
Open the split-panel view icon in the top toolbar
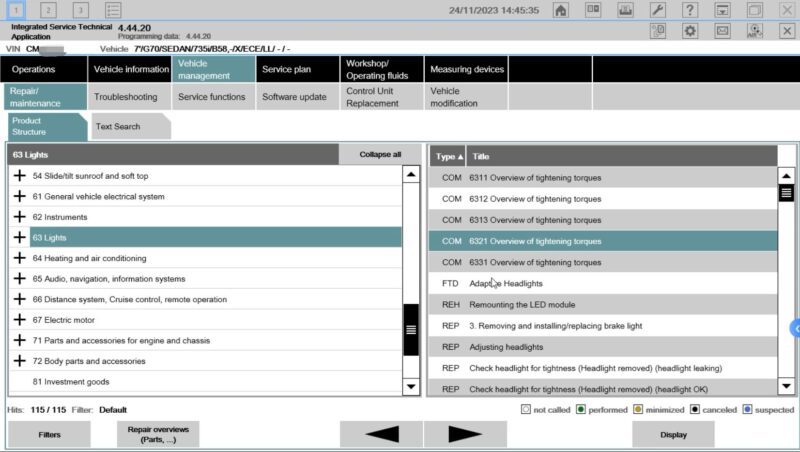tap(593, 10)
